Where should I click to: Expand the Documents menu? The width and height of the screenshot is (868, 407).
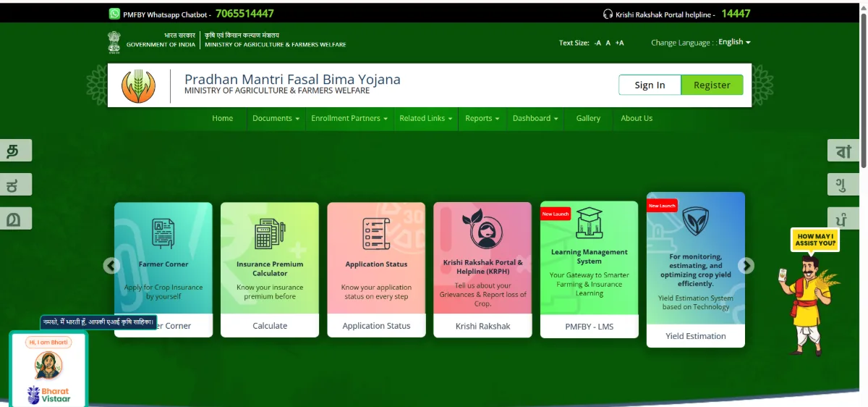coord(276,118)
